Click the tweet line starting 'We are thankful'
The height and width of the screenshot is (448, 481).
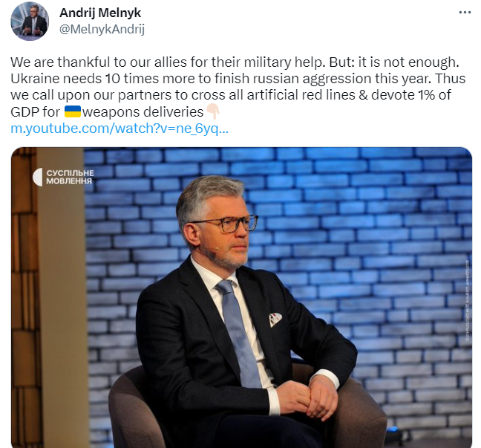(x=235, y=62)
